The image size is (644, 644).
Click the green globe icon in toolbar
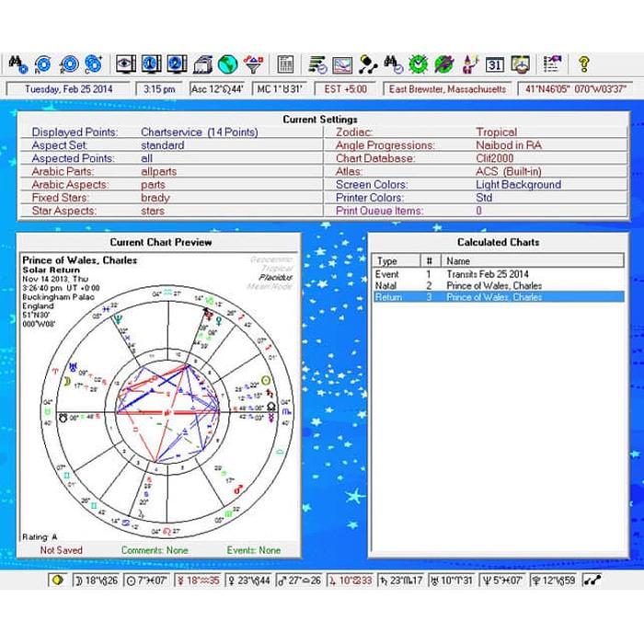pos(228,64)
